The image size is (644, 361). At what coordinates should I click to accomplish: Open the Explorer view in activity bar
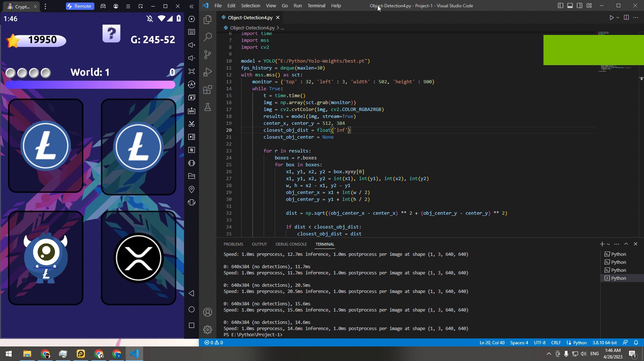click(208, 20)
